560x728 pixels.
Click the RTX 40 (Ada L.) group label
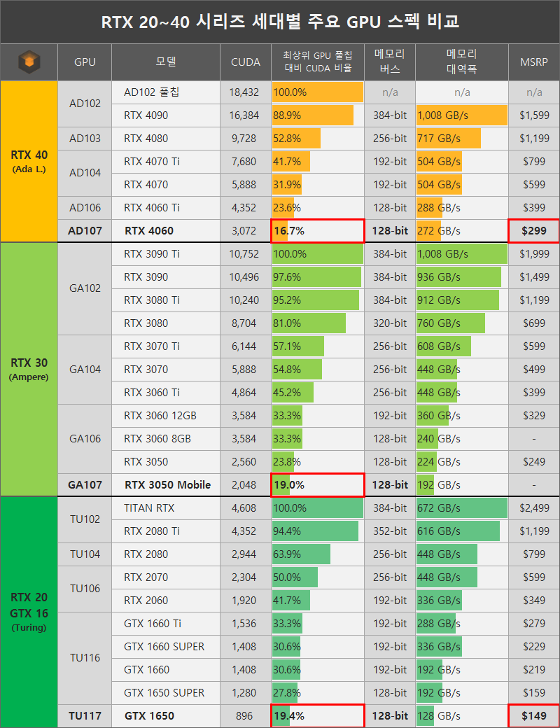click(29, 161)
